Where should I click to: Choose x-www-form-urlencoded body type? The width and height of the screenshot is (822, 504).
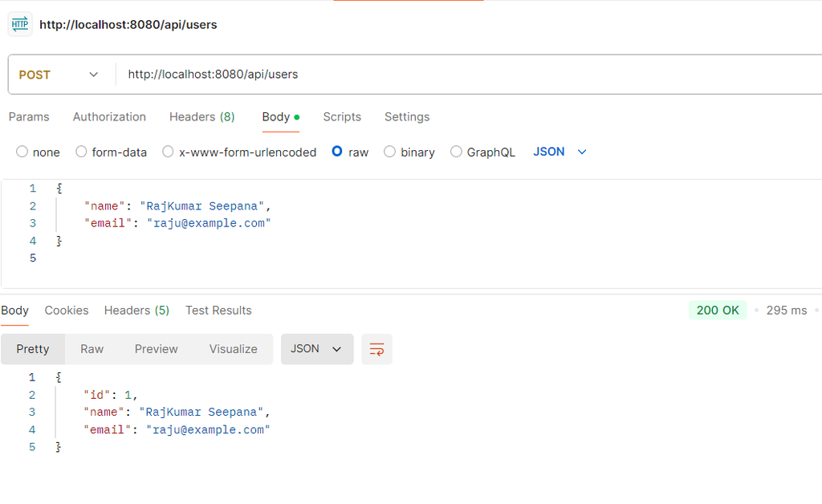pos(168,152)
